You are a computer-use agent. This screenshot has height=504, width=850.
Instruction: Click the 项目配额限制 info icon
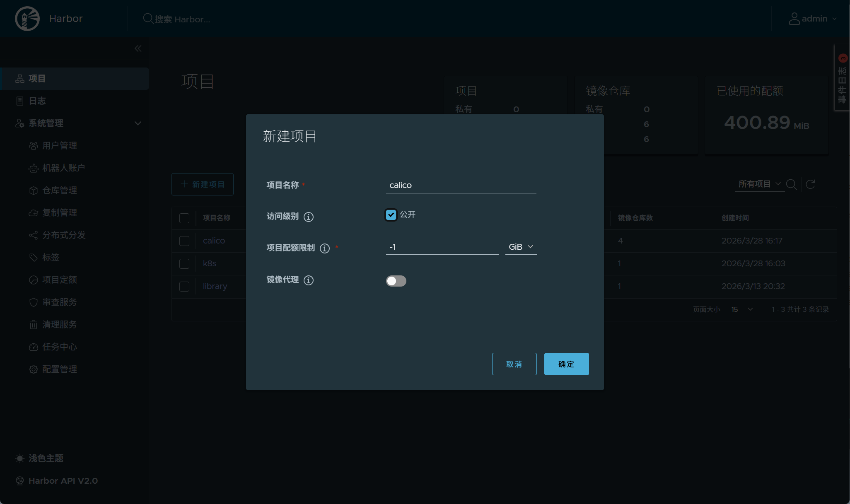coord(325,248)
